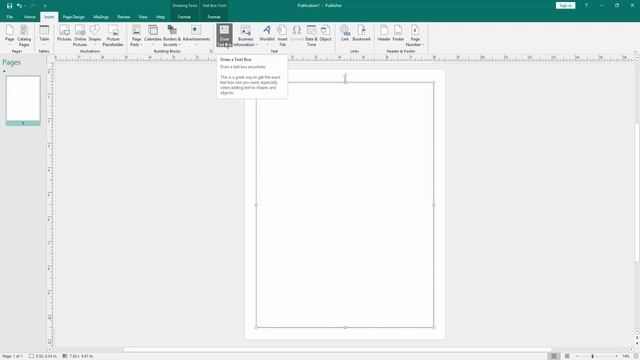Click the rotation handle above the text box

click(345, 75)
